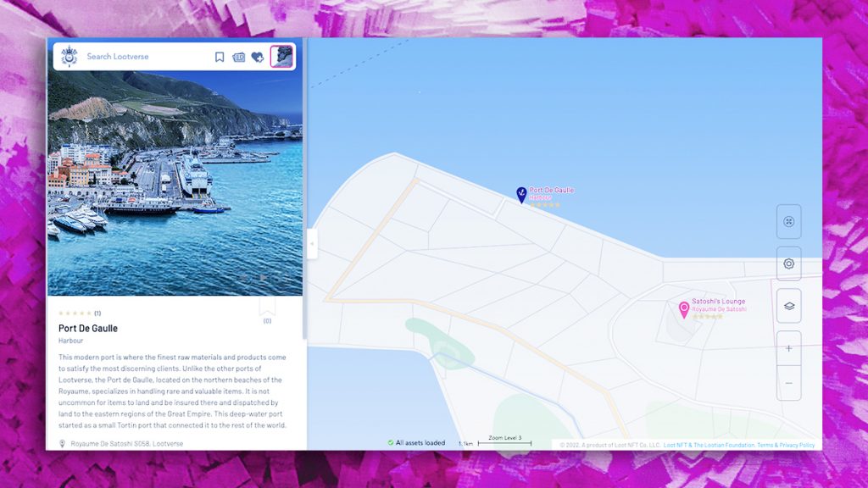
Task: Click the Port De Gaulle map label
Action: point(551,190)
